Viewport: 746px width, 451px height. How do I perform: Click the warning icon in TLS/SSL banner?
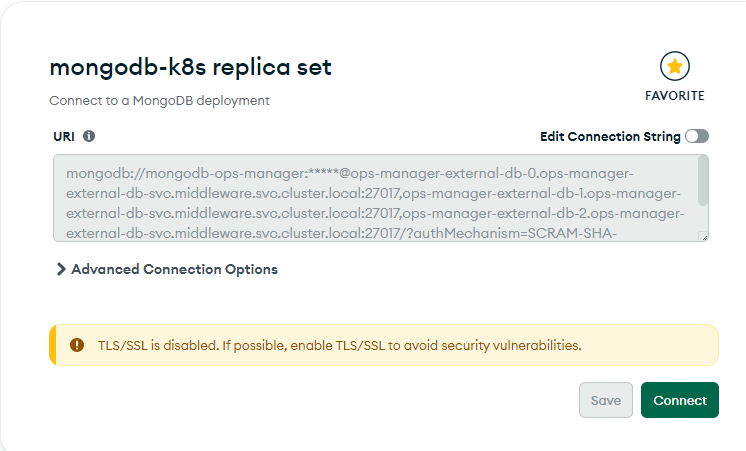tap(77, 345)
